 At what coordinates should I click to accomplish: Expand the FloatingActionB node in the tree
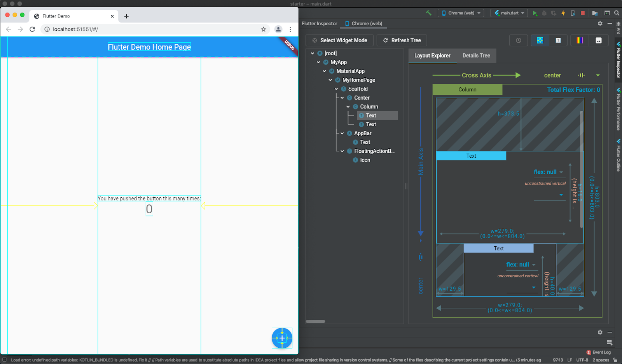[x=342, y=151]
